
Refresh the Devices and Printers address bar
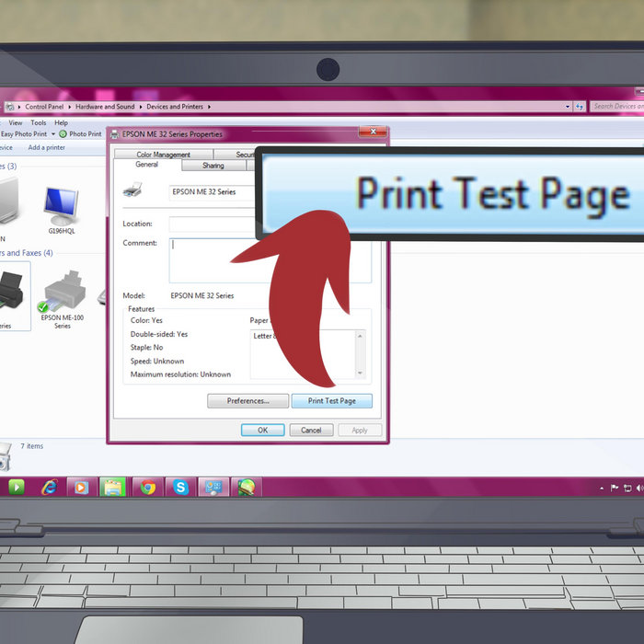point(580,107)
